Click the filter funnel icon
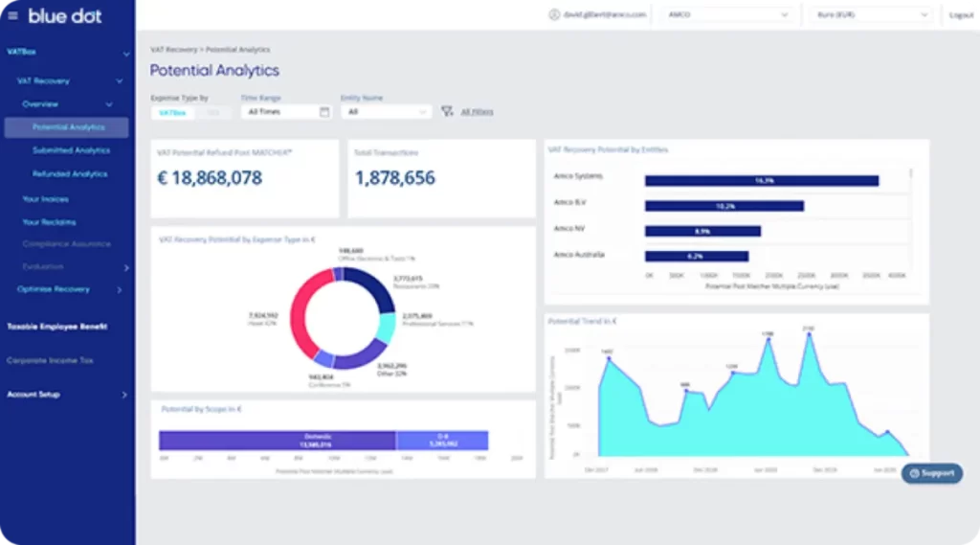 click(x=447, y=112)
